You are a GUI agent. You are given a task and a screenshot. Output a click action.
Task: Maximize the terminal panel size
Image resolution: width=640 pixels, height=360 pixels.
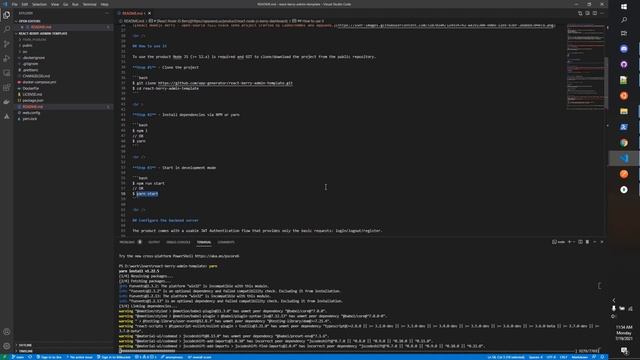(x=595, y=242)
